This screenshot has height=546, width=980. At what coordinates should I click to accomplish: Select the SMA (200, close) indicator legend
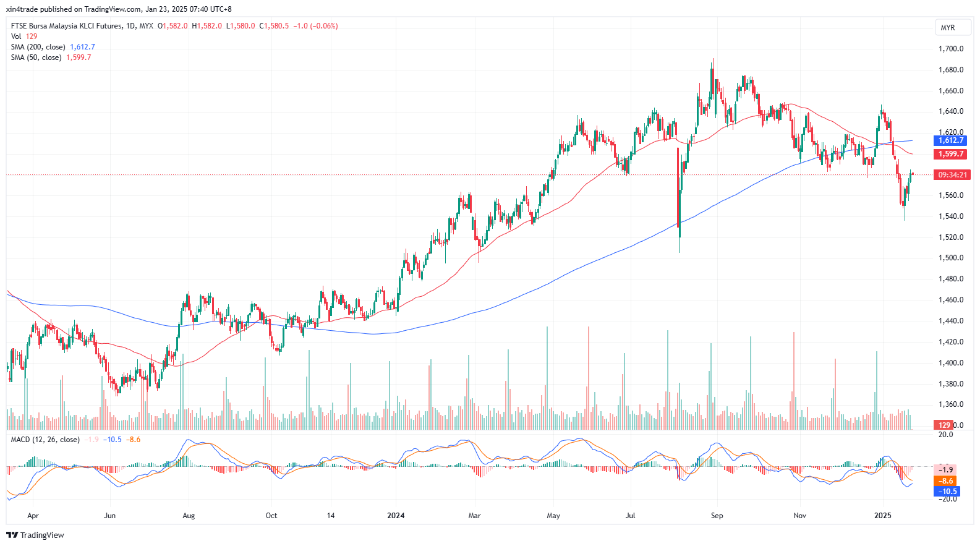coord(38,47)
